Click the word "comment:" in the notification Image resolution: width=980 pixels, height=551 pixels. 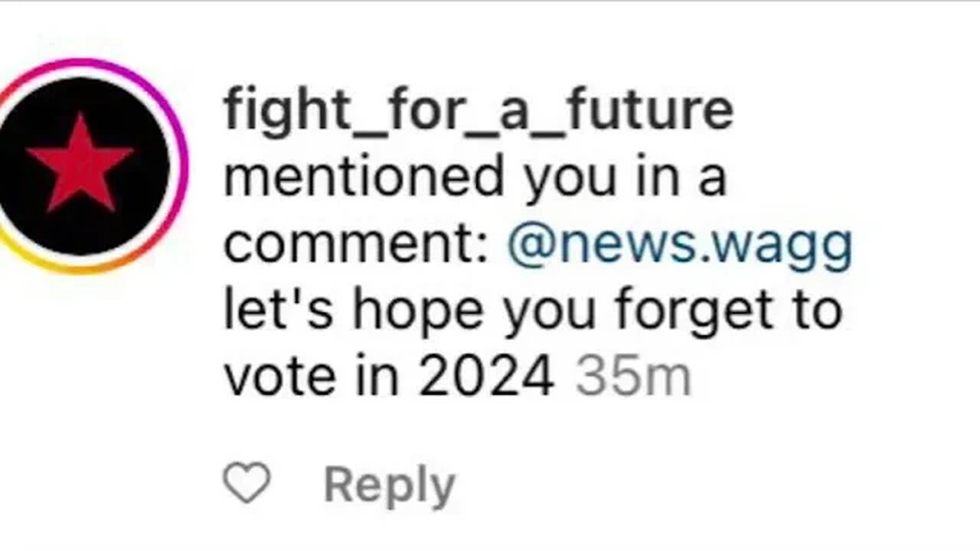tap(357, 245)
